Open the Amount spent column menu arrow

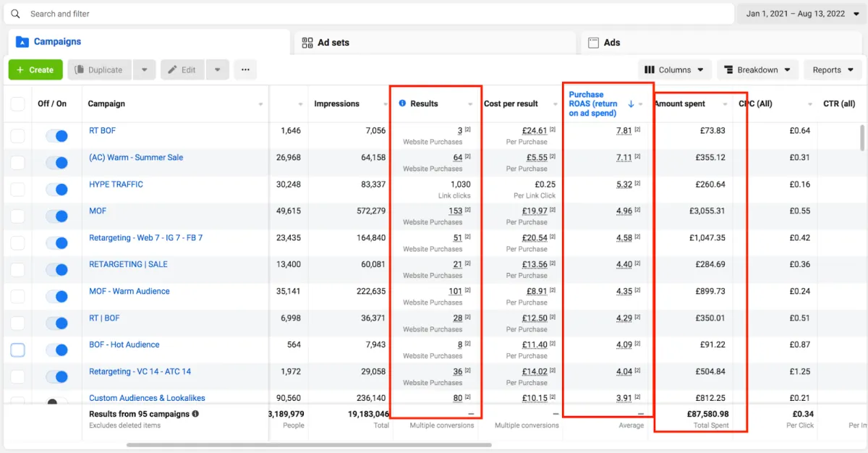tap(725, 104)
